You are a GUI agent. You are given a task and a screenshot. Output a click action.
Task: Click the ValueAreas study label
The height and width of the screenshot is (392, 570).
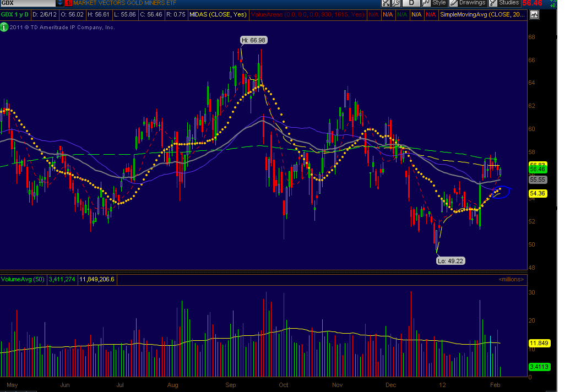tap(307, 14)
